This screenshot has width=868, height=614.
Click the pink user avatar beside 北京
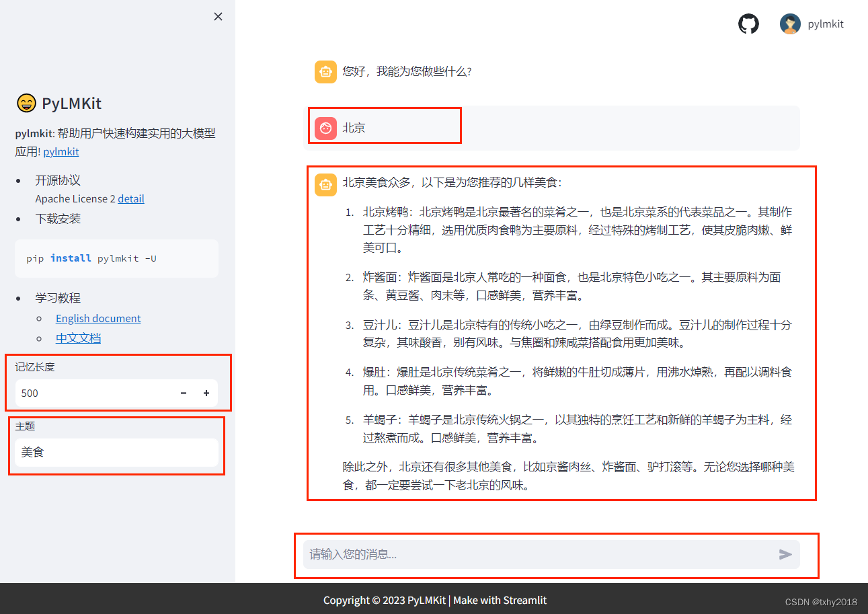click(325, 128)
